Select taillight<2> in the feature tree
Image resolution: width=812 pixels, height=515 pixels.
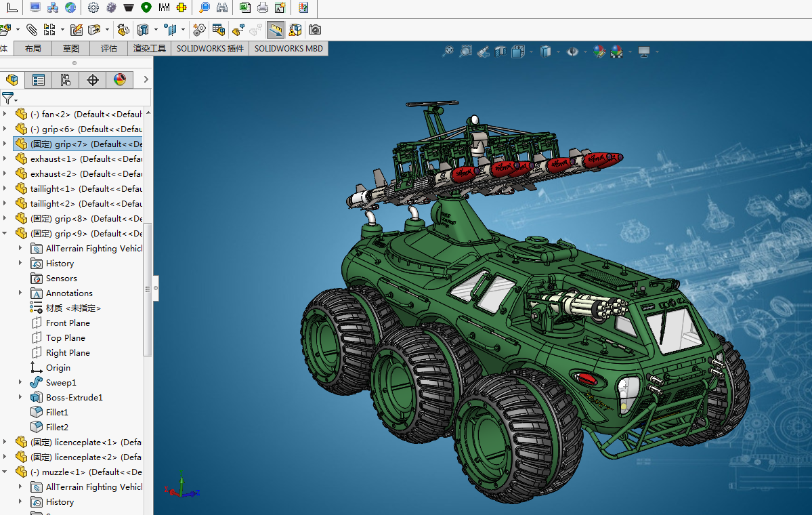pos(78,203)
